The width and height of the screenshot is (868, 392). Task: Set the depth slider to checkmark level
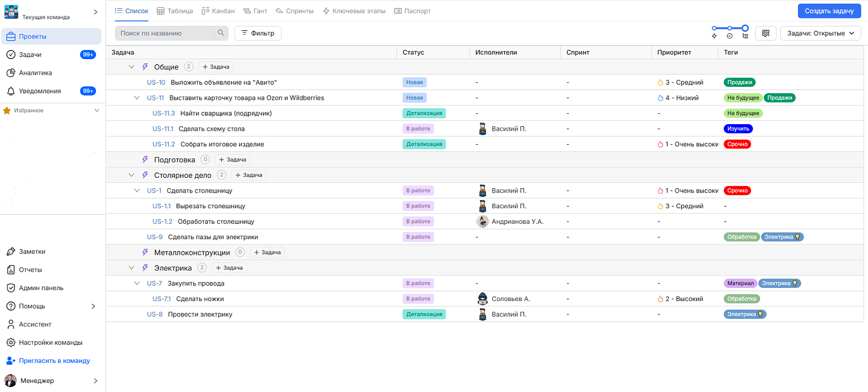pos(730,28)
